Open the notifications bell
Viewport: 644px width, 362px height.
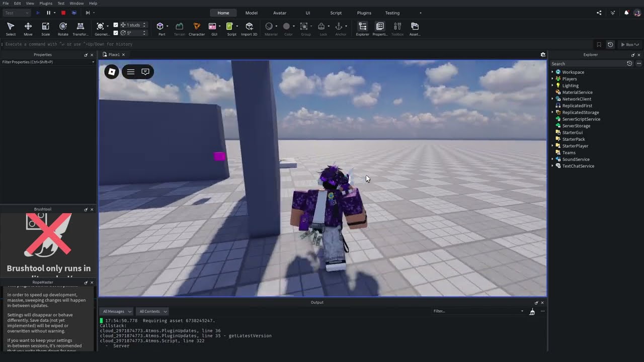point(626,13)
